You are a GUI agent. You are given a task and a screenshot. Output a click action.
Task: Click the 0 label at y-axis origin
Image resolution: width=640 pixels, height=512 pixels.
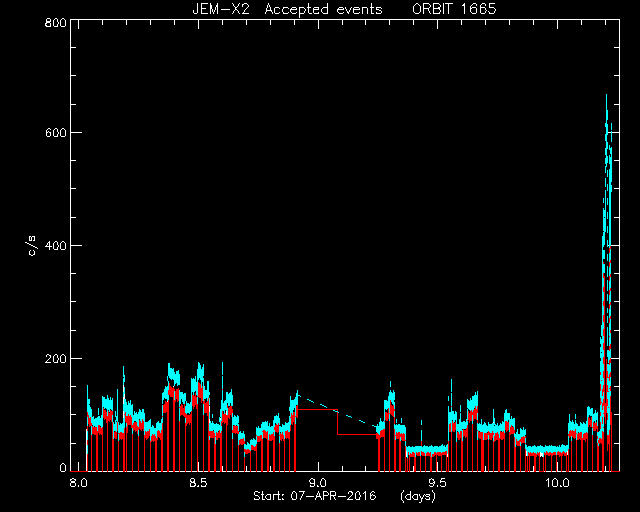tap(63, 467)
